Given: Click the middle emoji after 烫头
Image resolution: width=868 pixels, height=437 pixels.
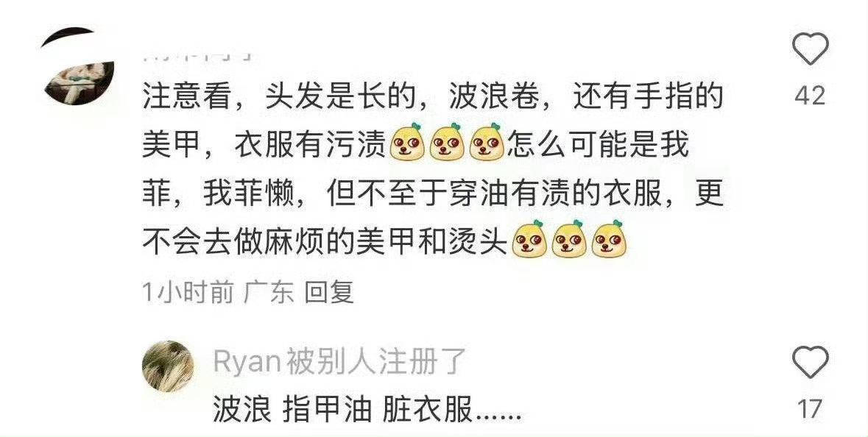Looking at the screenshot, I should click(569, 240).
